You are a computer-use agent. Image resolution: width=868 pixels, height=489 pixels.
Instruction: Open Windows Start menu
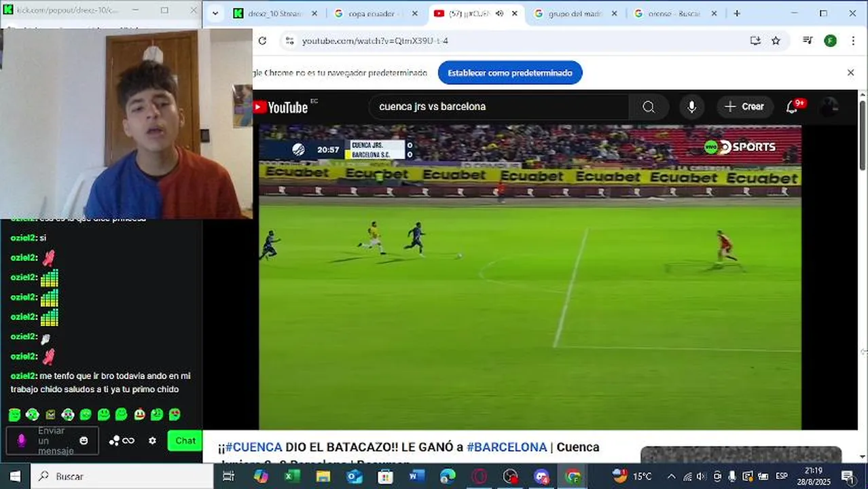pos(15,476)
